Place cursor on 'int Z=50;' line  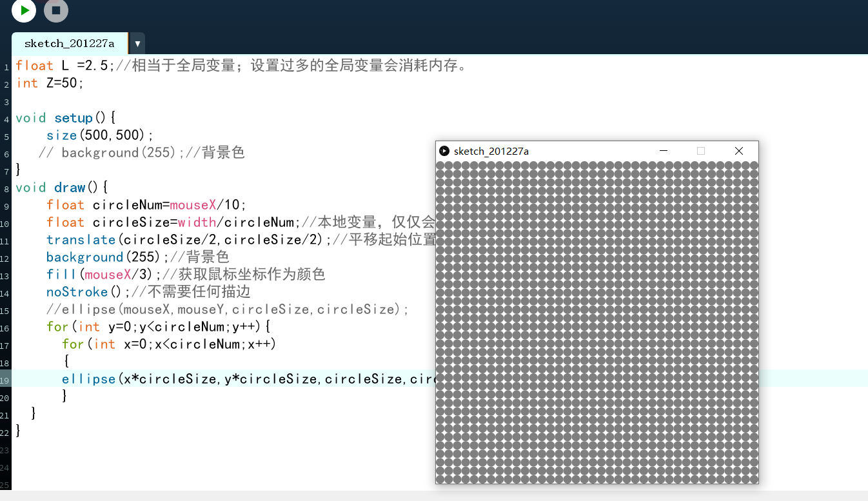[50, 83]
